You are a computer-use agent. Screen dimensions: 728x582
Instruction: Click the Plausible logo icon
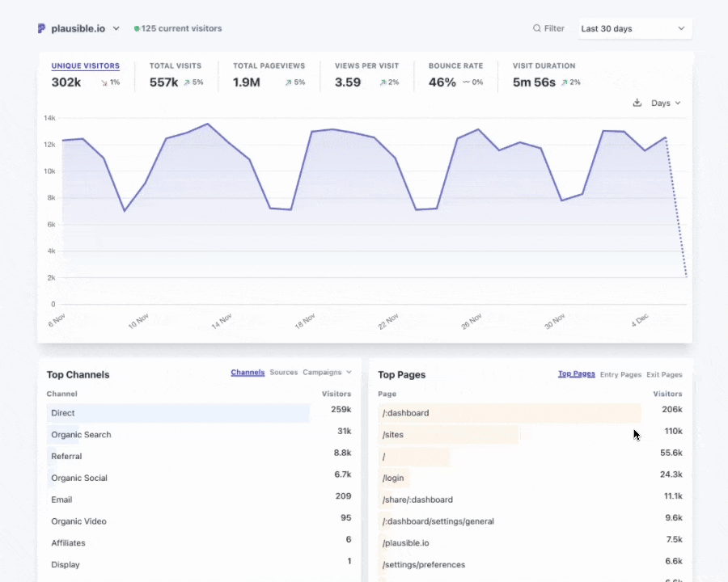[41, 28]
